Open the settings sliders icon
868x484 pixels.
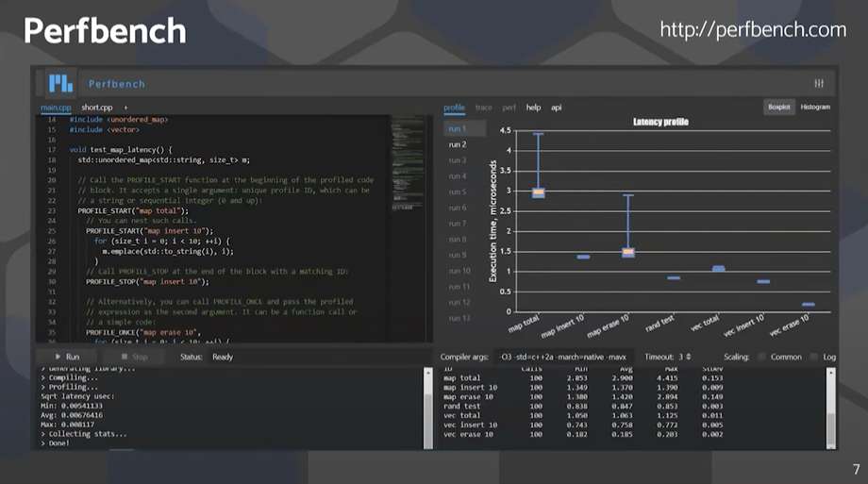coord(819,83)
